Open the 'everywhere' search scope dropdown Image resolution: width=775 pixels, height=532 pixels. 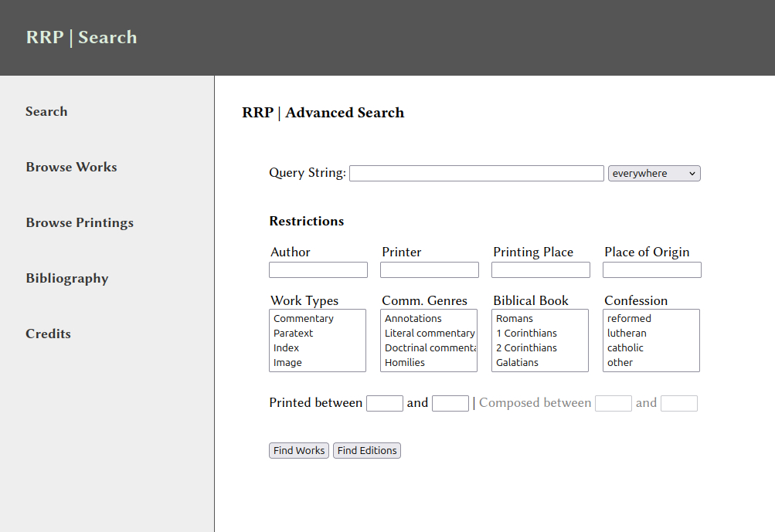(654, 174)
